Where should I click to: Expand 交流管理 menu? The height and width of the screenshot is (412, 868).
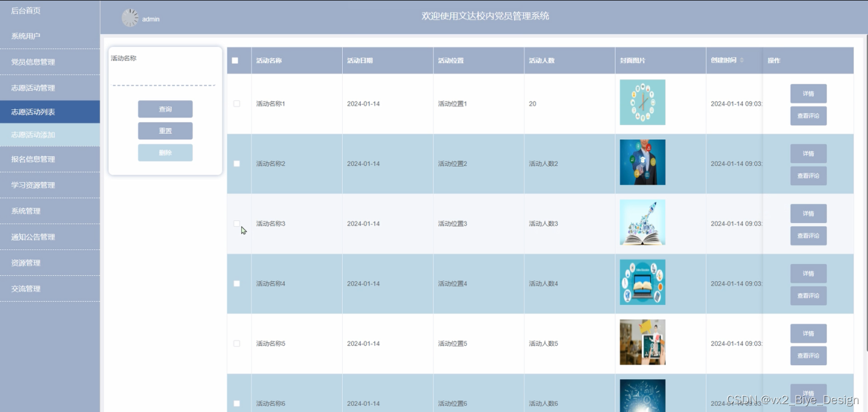[50, 289]
